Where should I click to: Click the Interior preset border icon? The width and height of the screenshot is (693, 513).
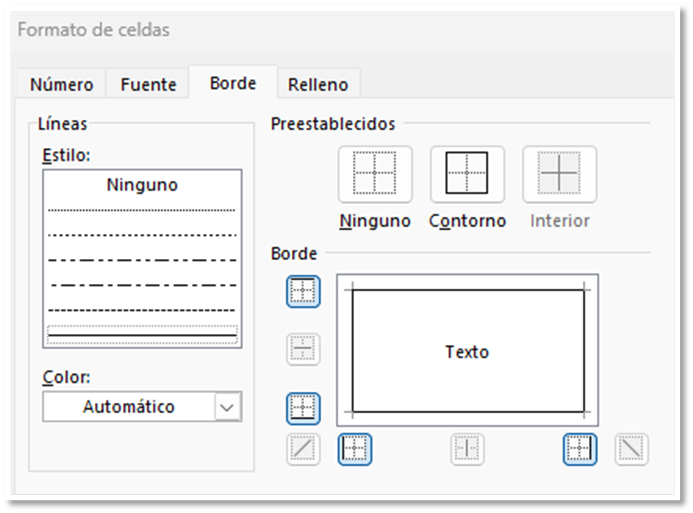pos(559,175)
